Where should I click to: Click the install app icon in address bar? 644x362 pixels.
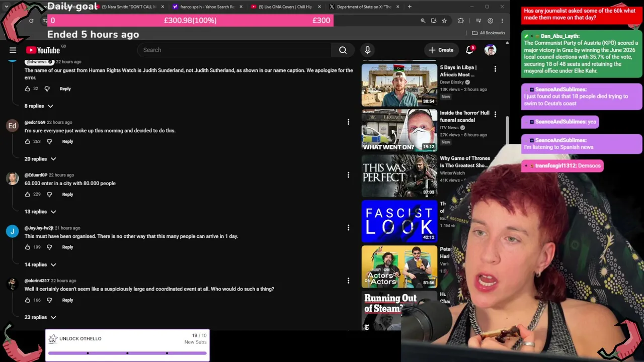433,21
